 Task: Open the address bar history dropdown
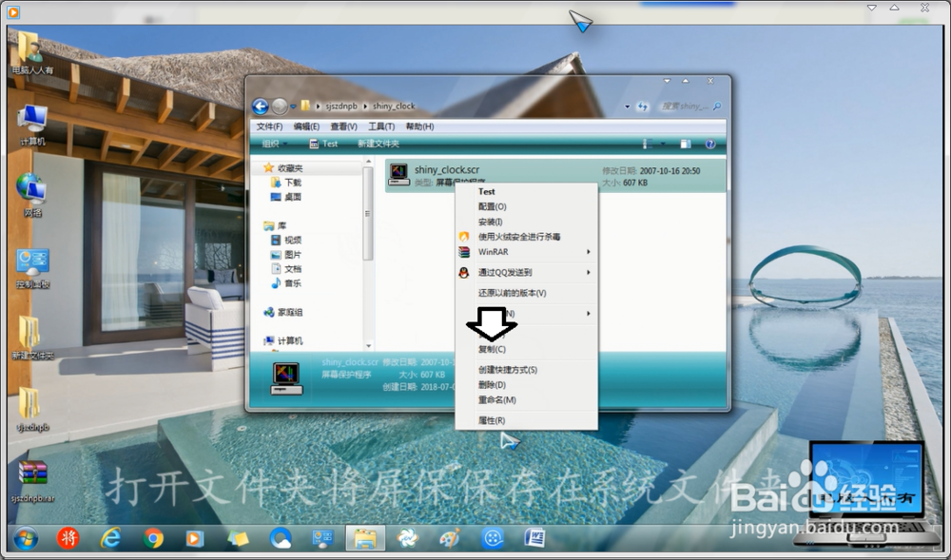[x=627, y=106]
